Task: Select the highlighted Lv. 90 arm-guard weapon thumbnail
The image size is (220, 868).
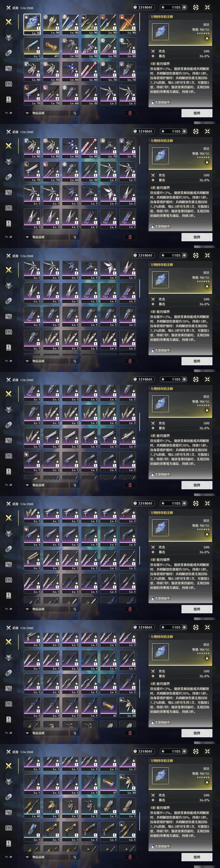Action: click(32, 24)
